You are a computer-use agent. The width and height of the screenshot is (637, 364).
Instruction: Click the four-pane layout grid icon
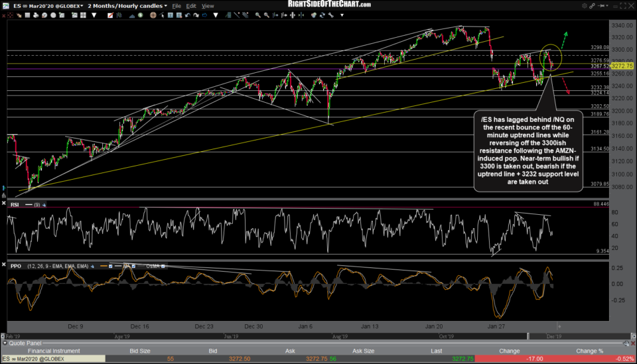click(x=83, y=15)
